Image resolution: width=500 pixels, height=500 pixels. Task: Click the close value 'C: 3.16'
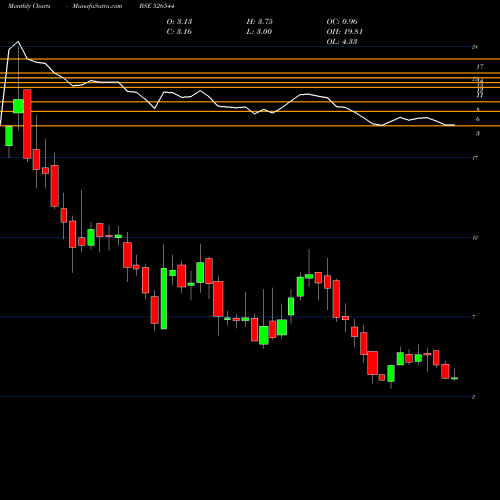[179, 32]
